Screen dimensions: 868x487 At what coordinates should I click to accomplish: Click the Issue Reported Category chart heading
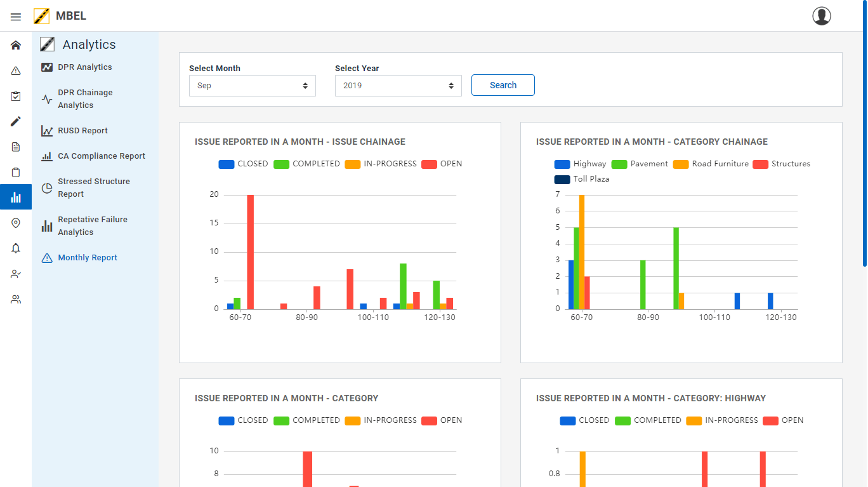287,398
